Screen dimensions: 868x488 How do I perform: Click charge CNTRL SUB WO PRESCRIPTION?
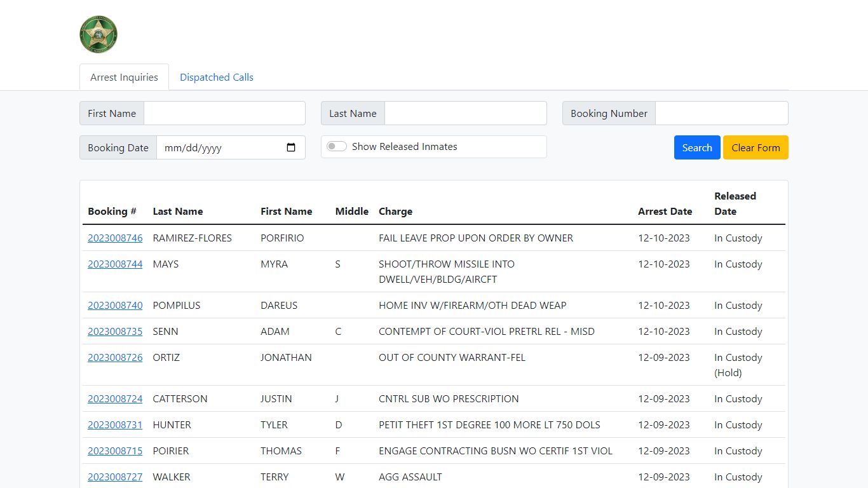[449, 399]
